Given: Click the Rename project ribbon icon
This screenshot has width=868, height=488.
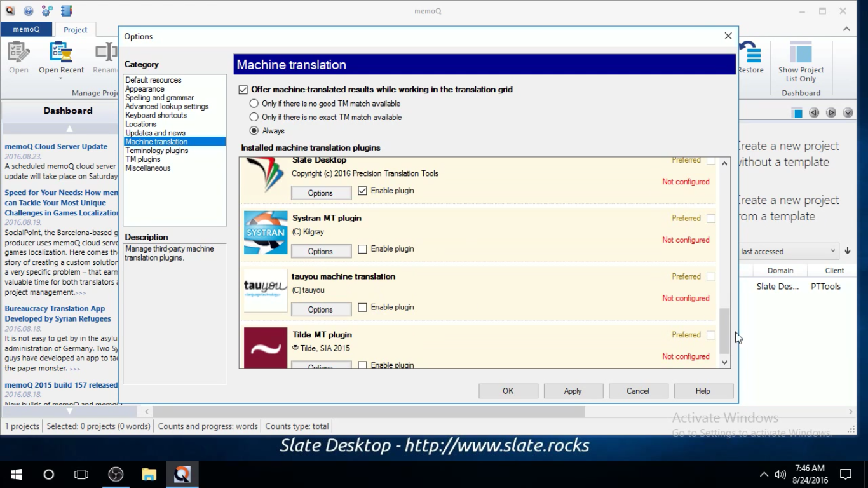Looking at the screenshot, I should click(107, 52).
